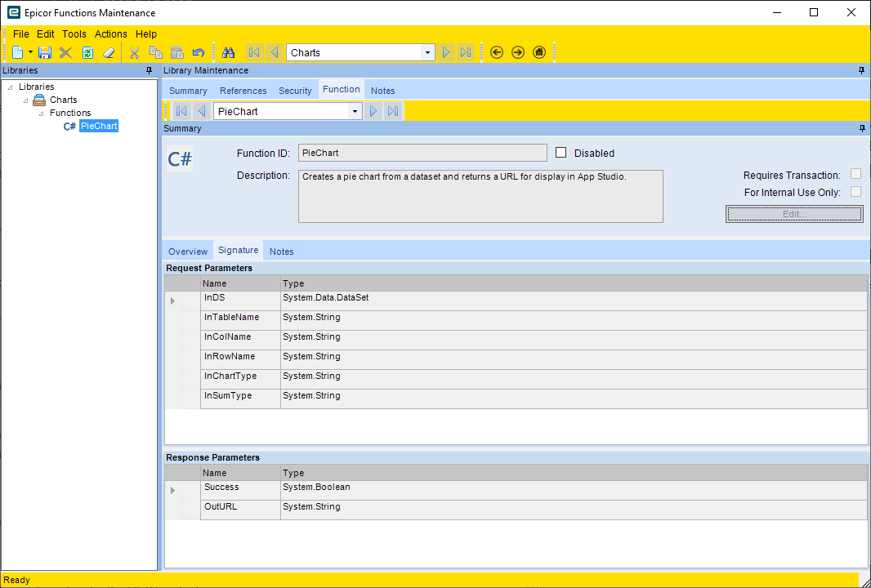This screenshot has width=871, height=588.
Task: Click the InSumType parameter cell
Action: [x=240, y=399]
